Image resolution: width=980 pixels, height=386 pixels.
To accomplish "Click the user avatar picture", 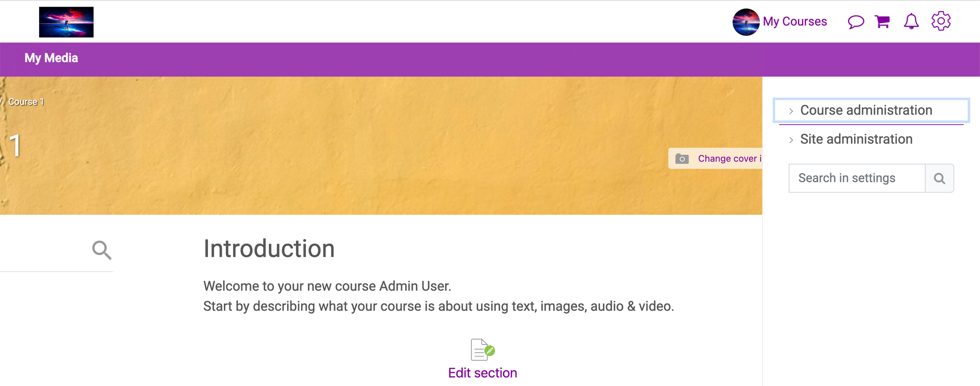I will pyautogui.click(x=746, y=22).
